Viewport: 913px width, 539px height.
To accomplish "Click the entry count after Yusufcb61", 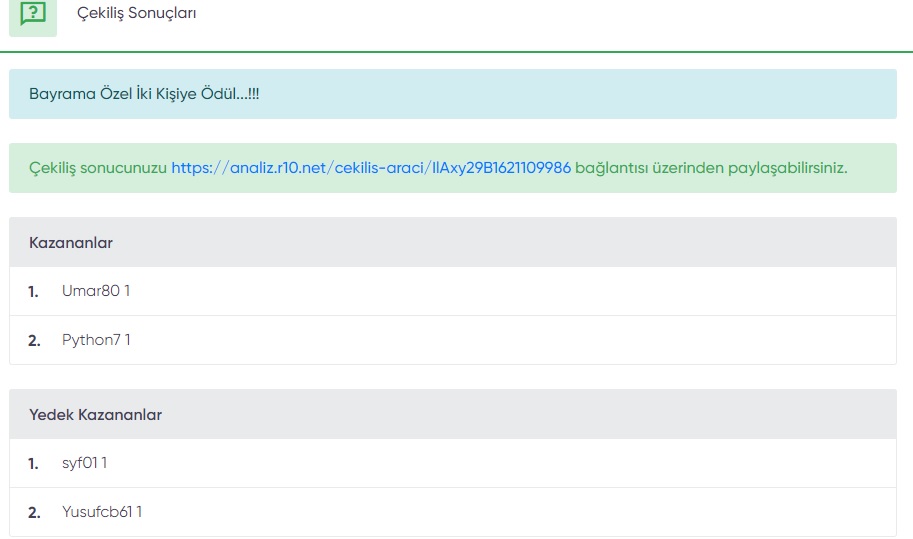I will tap(139, 512).
